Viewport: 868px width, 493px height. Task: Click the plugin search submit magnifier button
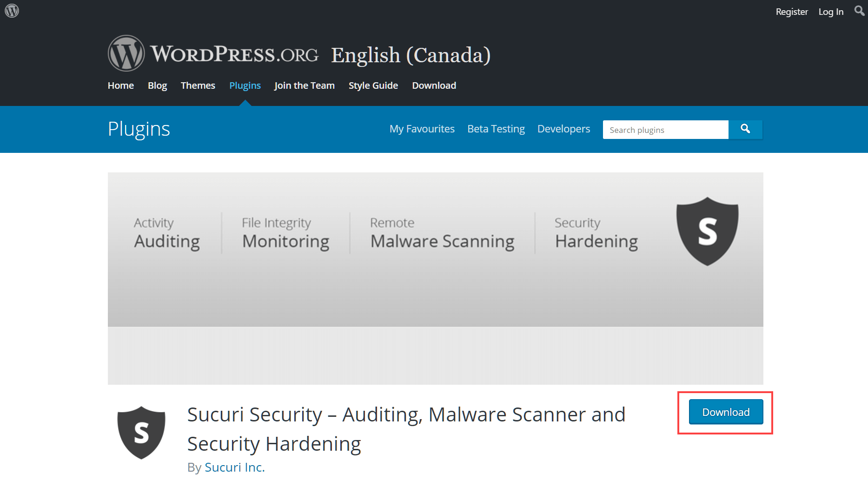pyautogui.click(x=745, y=129)
